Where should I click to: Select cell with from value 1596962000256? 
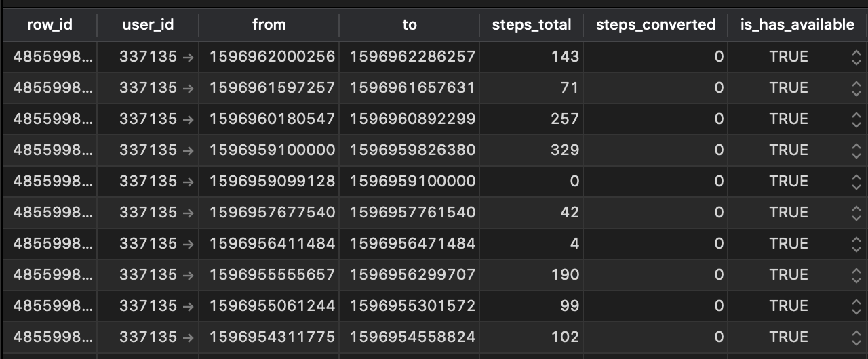(272, 57)
